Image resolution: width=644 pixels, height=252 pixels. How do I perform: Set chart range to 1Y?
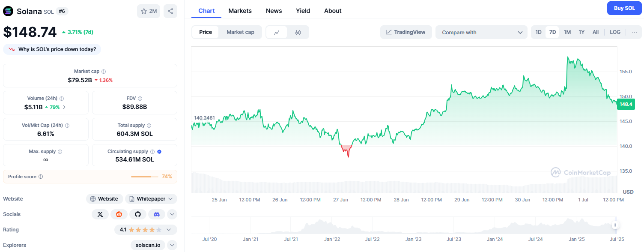pos(581,32)
